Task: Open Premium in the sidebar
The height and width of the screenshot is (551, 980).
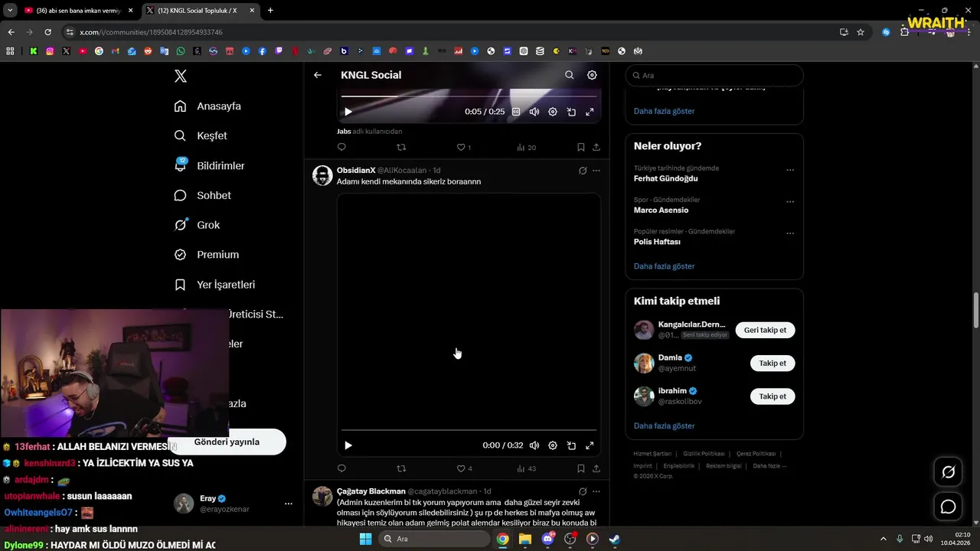Action: [207, 255]
